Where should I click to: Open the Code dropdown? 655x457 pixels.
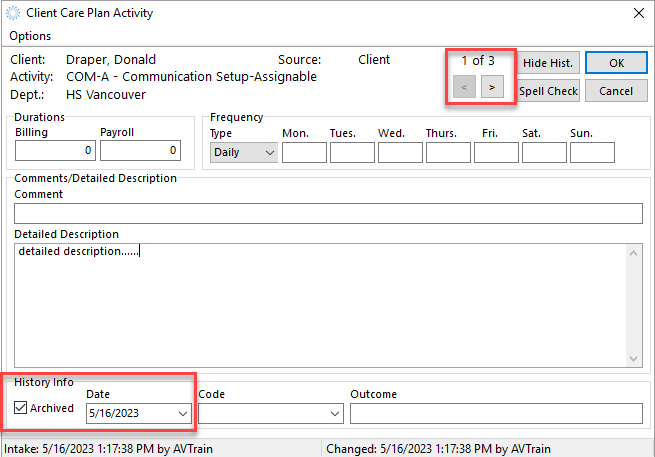click(x=335, y=414)
